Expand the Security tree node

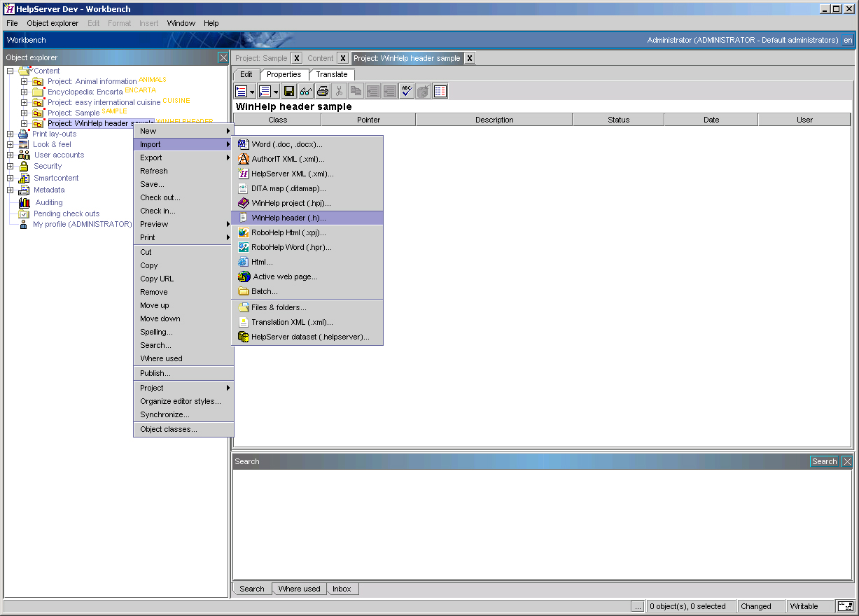pos(10,166)
